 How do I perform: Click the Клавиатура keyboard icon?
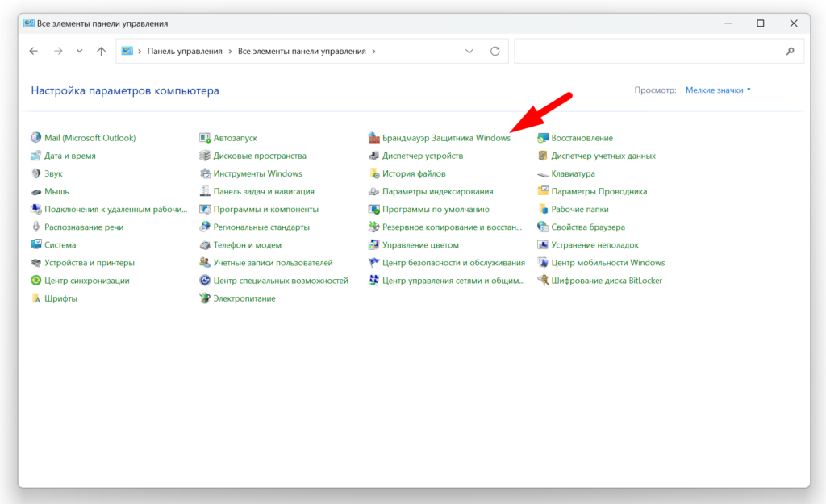[x=543, y=174]
